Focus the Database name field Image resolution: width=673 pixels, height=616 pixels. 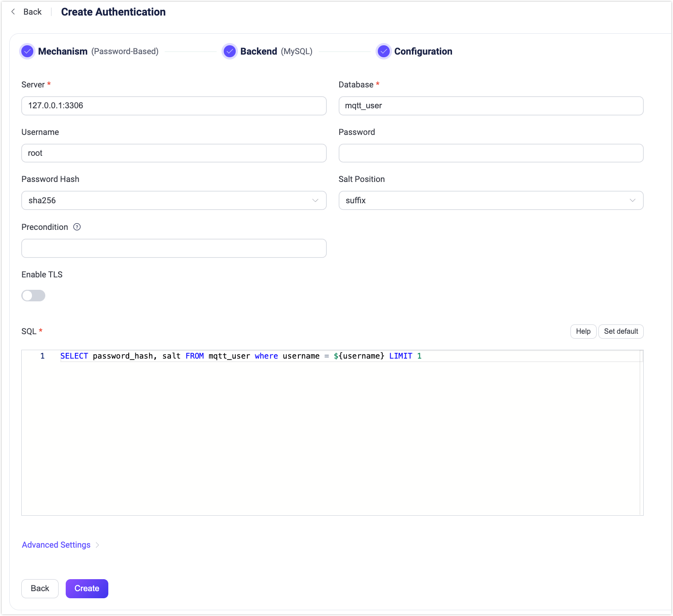(491, 106)
